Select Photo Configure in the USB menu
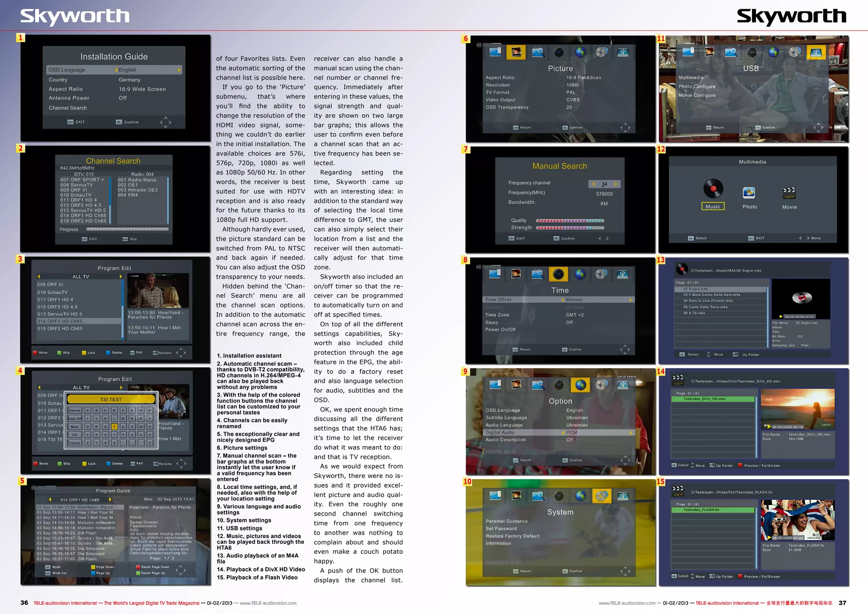Image resolution: width=868 pixels, height=614 pixels. point(697,87)
